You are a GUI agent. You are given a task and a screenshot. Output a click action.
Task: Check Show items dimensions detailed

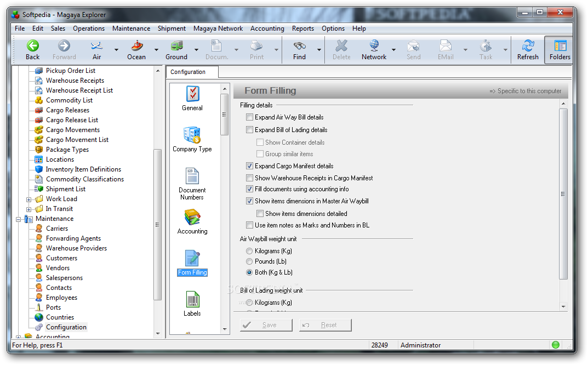(x=260, y=213)
